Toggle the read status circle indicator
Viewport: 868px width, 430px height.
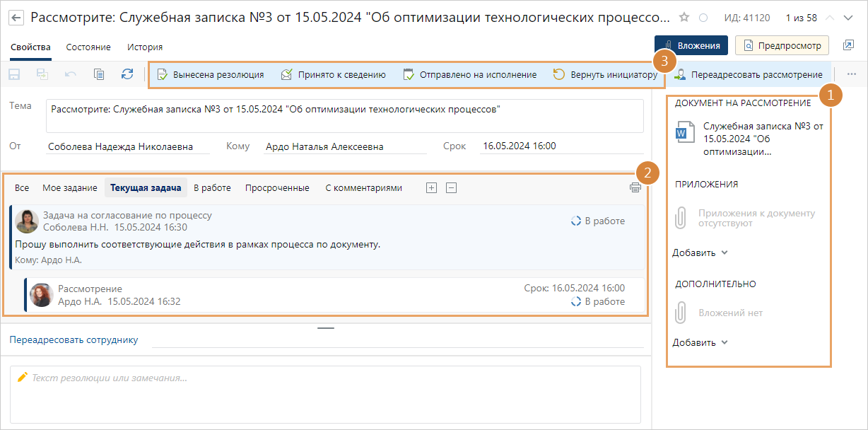(x=703, y=18)
